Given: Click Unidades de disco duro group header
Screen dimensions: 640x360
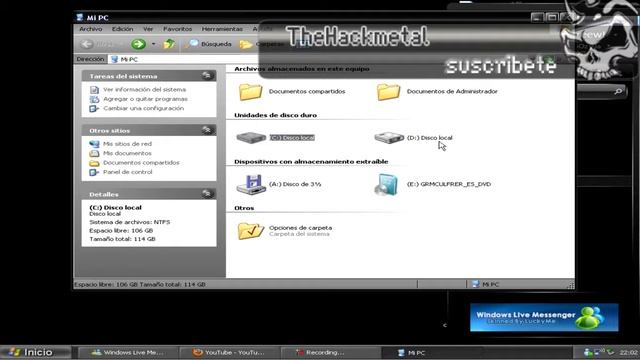Looking at the screenshot, I should point(276,115).
